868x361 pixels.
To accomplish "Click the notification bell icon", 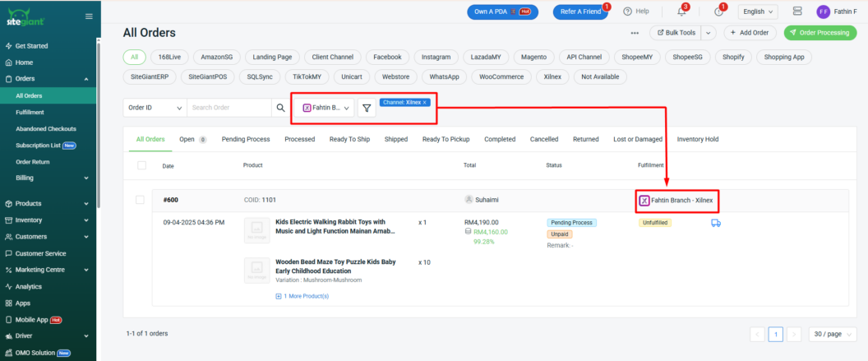I will [681, 12].
